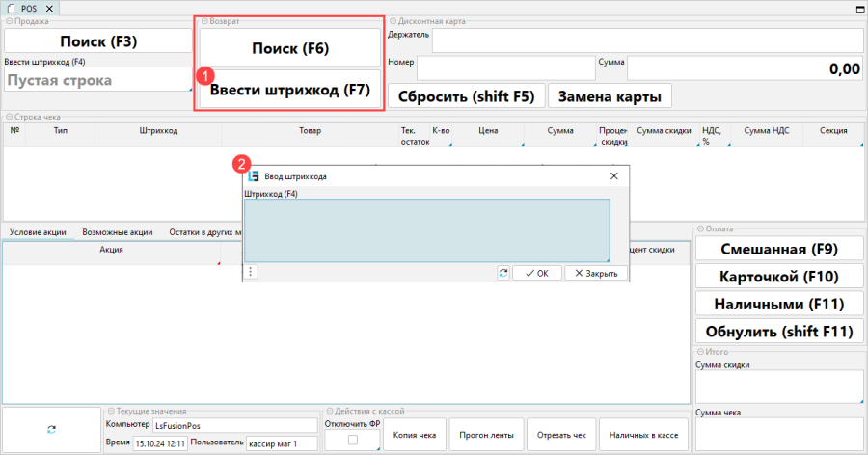The image size is (868, 455).
Task: Click the Копия чека button
Action: pos(416,435)
